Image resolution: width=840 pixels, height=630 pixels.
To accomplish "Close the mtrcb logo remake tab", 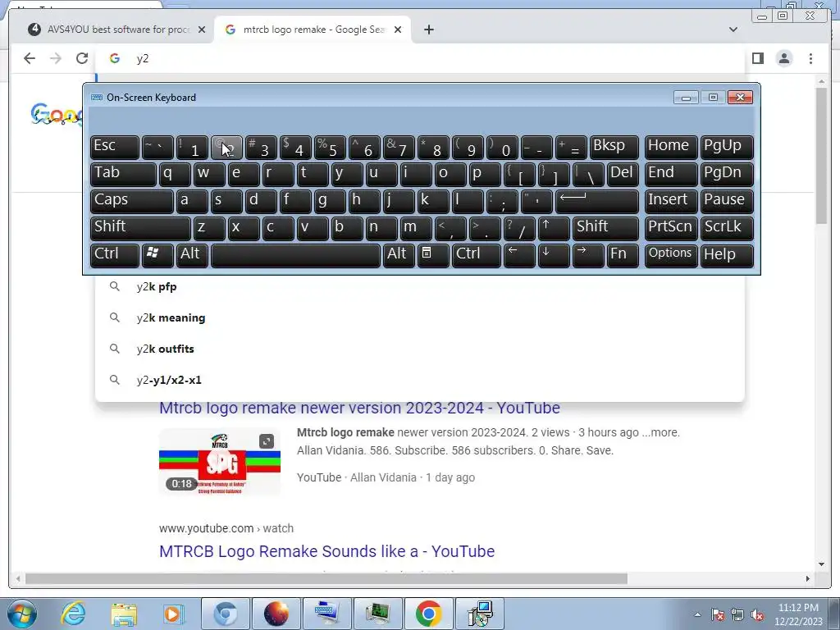I will (398, 30).
